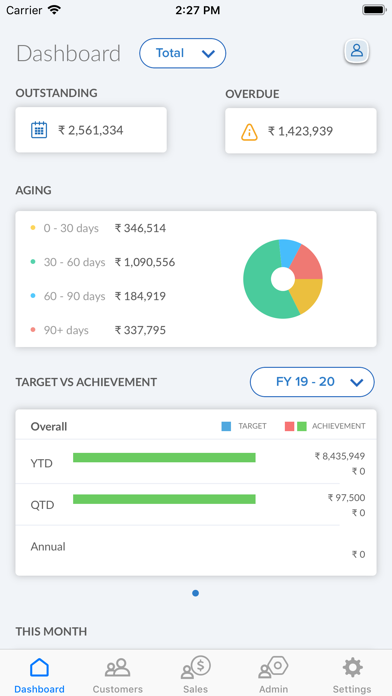Click the 2:27 PM clock in status bar
Screen dimensions: 392x696
[x=197, y=11]
